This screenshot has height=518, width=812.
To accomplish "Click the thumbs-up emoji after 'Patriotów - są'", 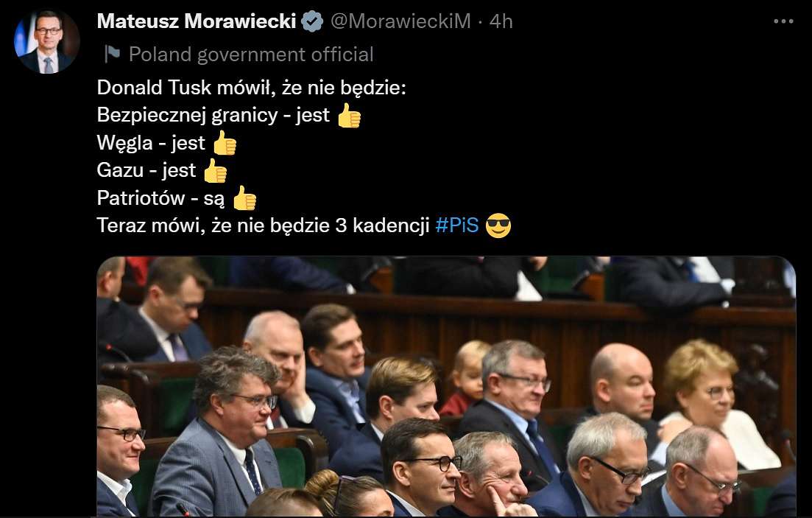I will click(x=244, y=198).
